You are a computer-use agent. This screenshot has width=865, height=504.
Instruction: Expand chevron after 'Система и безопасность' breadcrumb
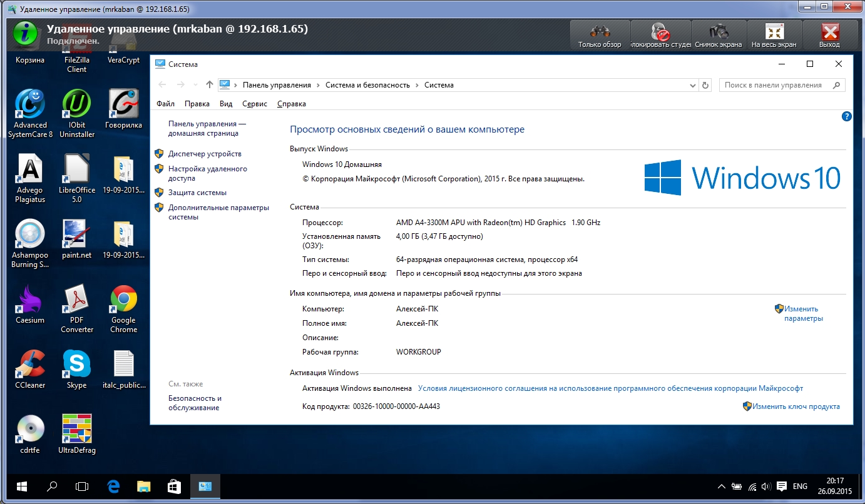pyautogui.click(x=417, y=85)
